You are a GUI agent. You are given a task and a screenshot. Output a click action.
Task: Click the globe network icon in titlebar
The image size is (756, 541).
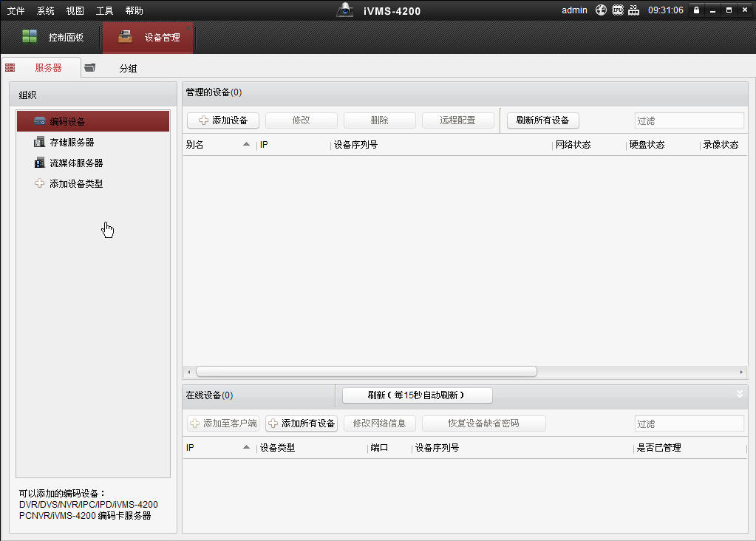pos(601,10)
